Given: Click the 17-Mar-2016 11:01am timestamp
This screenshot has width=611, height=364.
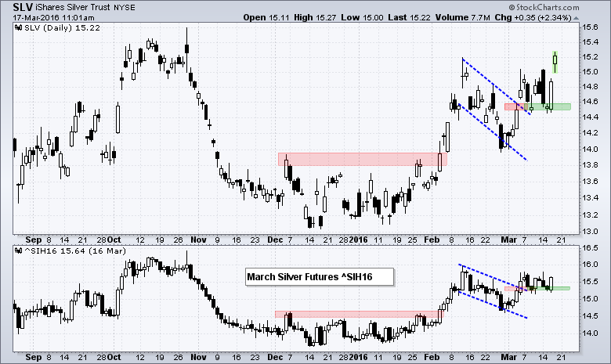Looking at the screenshot, I should point(53,18).
